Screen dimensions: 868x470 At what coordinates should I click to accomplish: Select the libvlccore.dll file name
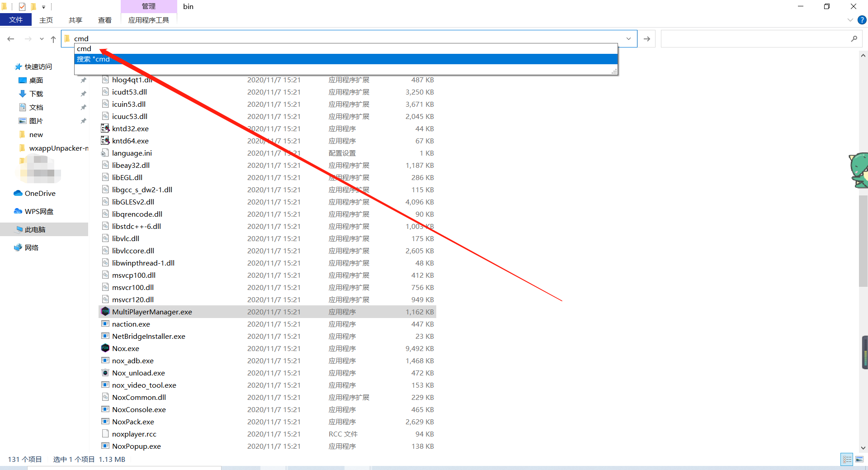[x=133, y=251]
